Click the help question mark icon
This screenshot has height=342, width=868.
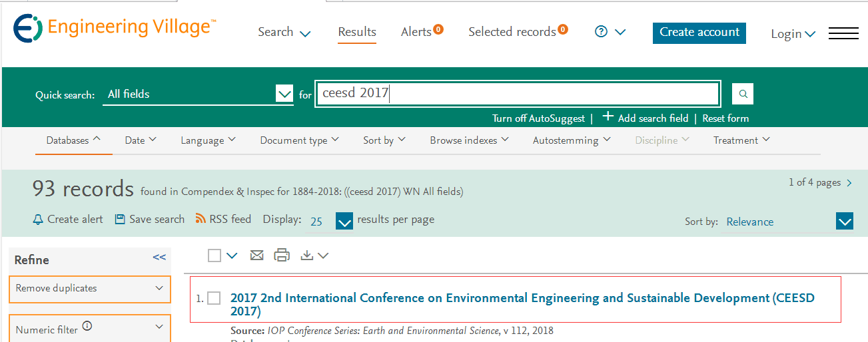(601, 32)
